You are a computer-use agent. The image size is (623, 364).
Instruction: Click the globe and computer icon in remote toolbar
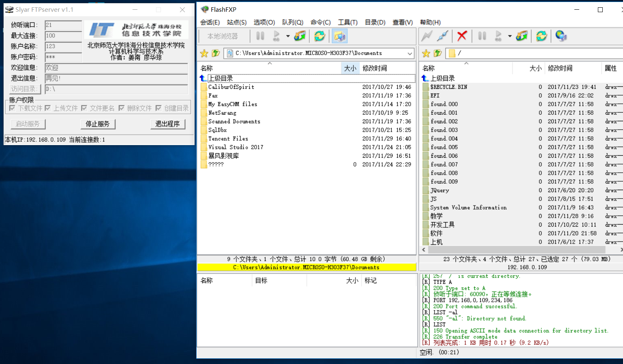(561, 36)
